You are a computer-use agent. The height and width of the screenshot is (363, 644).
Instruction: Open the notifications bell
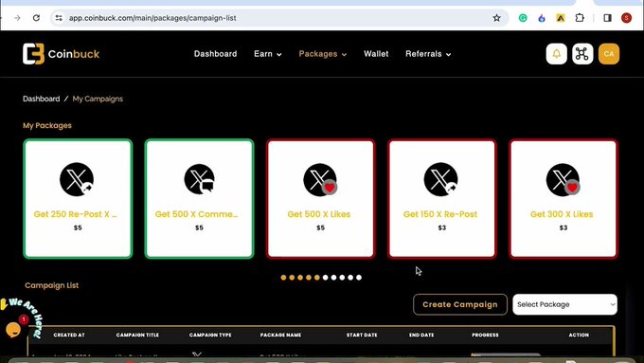click(557, 54)
